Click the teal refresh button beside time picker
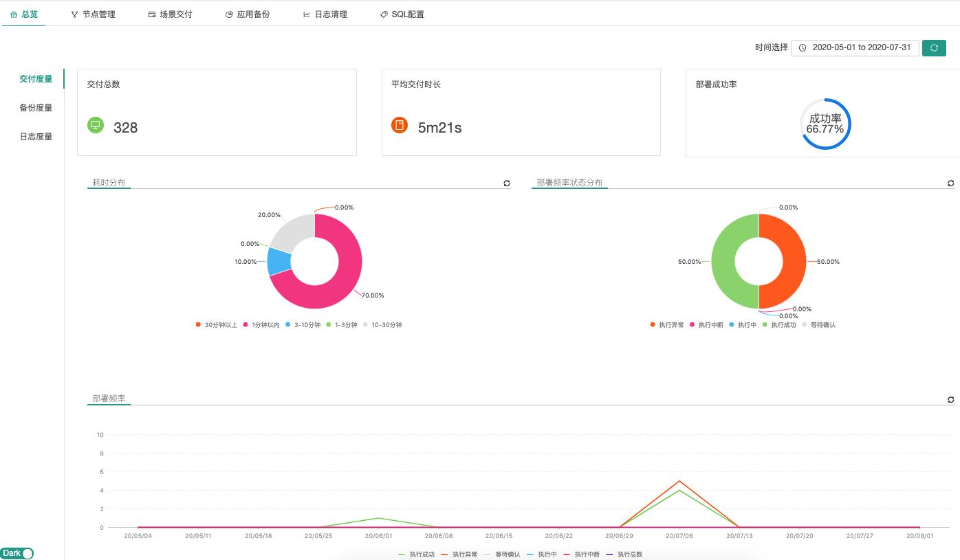The image size is (960, 560). pos(934,47)
